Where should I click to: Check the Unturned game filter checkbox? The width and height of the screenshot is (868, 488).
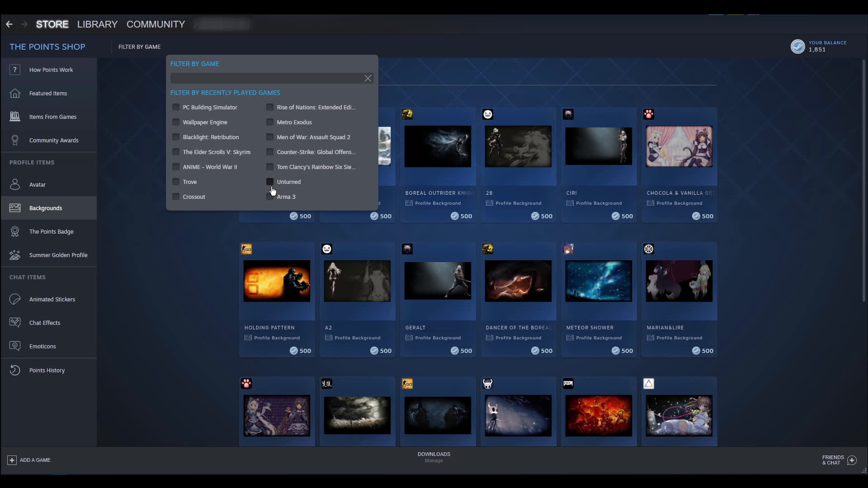(270, 182)
